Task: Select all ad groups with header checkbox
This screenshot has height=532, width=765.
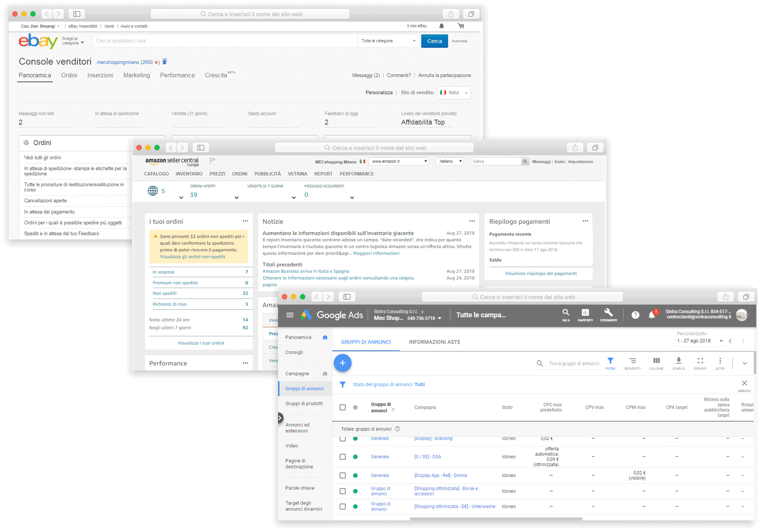Action: 343,407
